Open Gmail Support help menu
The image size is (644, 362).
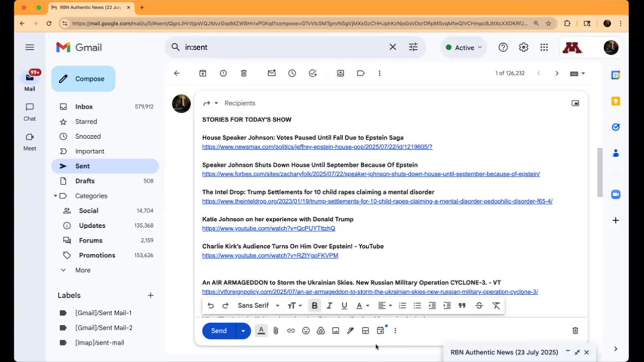coord(503,47)
